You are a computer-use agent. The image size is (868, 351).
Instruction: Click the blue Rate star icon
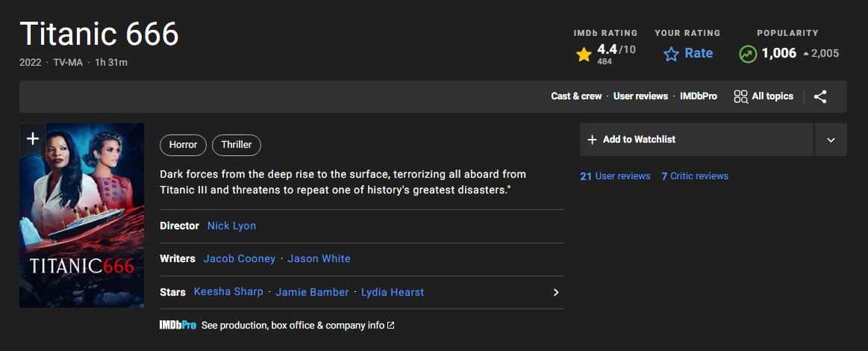(672, 54)
